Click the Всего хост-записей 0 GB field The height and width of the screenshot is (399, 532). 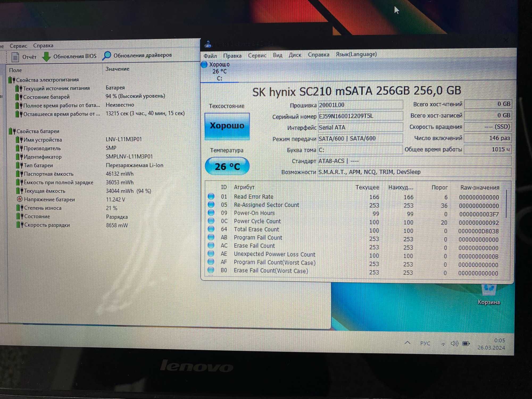(488, 115)
